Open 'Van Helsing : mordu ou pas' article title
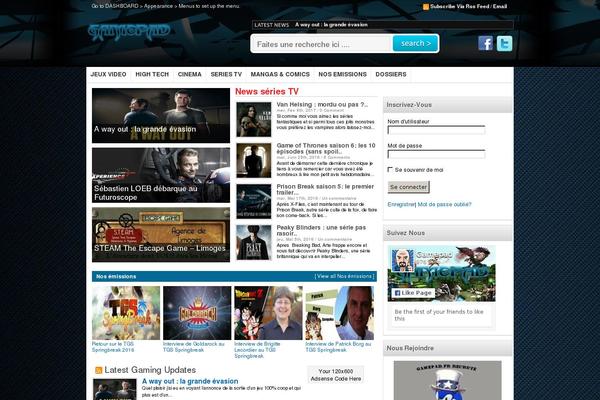 pyautogui.click(x=322, y=104)
